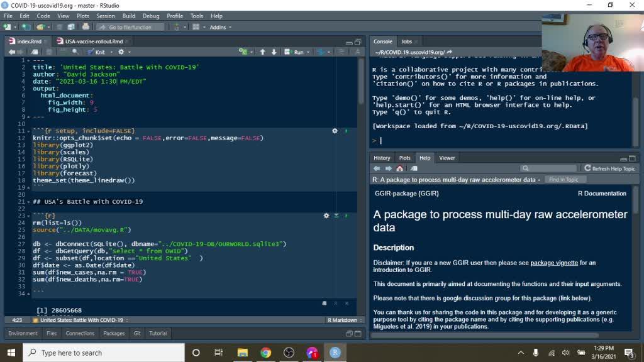
Task: Save all open documents icon
Action: (x=70, y=27)
